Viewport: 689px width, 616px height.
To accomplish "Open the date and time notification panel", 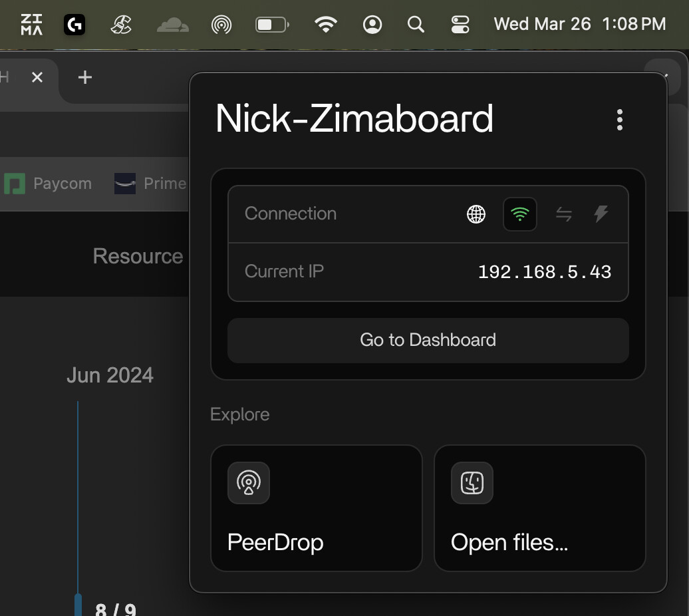I will click(x=579, y=24).
